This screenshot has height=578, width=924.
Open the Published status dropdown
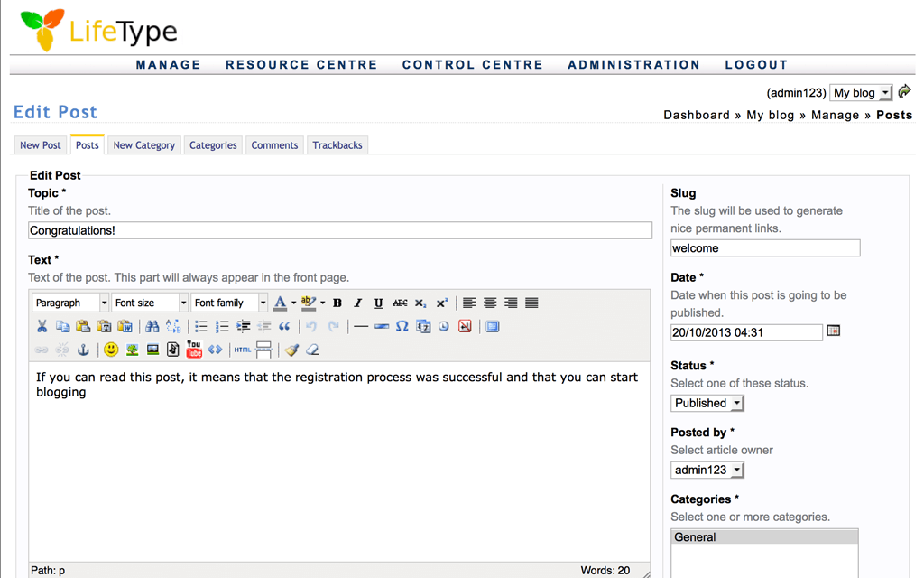(707, 404)
